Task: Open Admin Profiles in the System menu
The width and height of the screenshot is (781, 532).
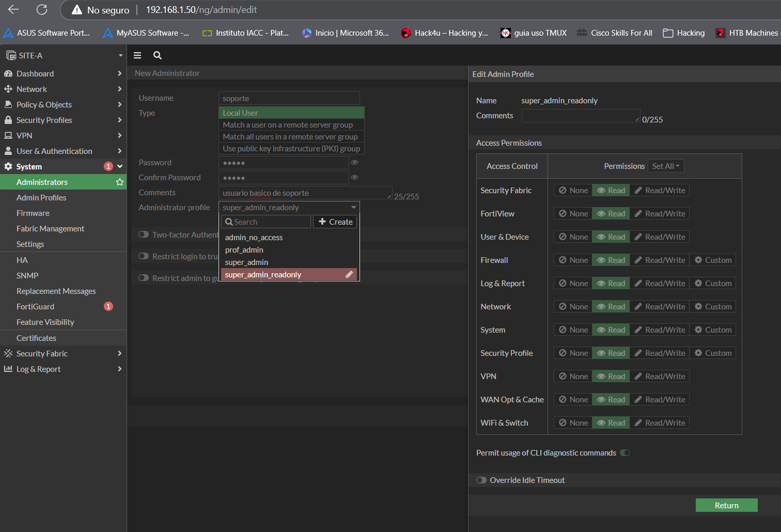Action: click(41, 197)
